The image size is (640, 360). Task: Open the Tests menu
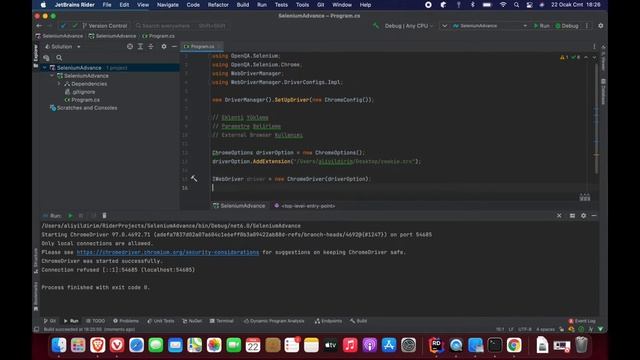point(281,5)
